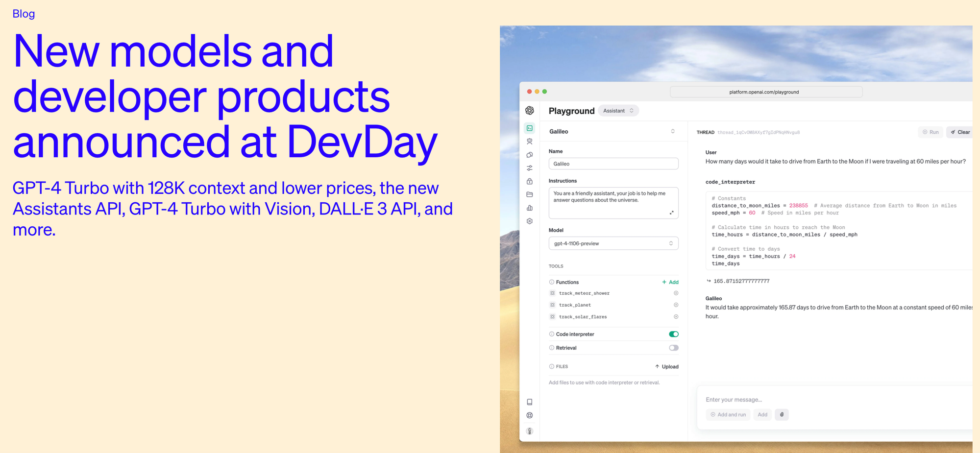The image size is (980, 453).
Task: Click the paperclip attach icon
Action: (x=782, y=415)
